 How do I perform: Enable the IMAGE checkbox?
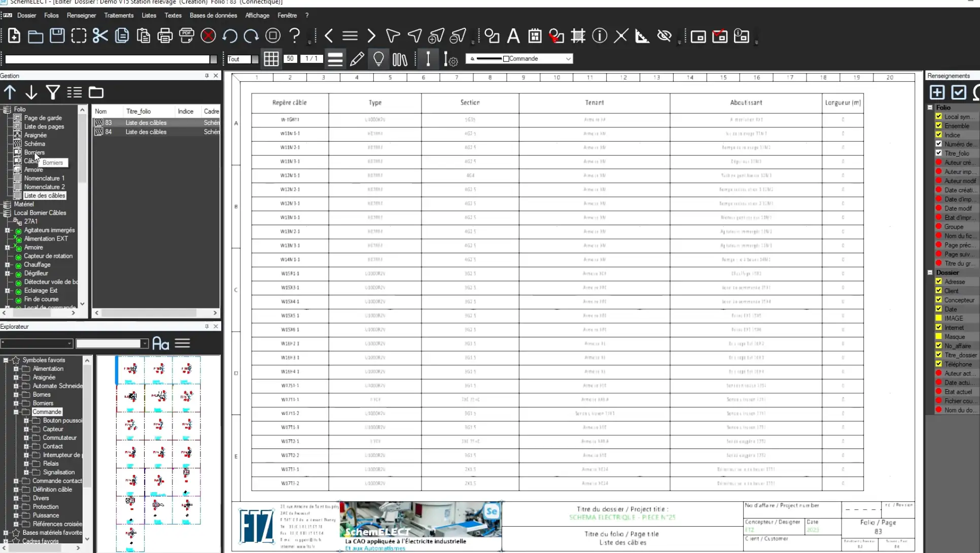[x=938, y=318]
